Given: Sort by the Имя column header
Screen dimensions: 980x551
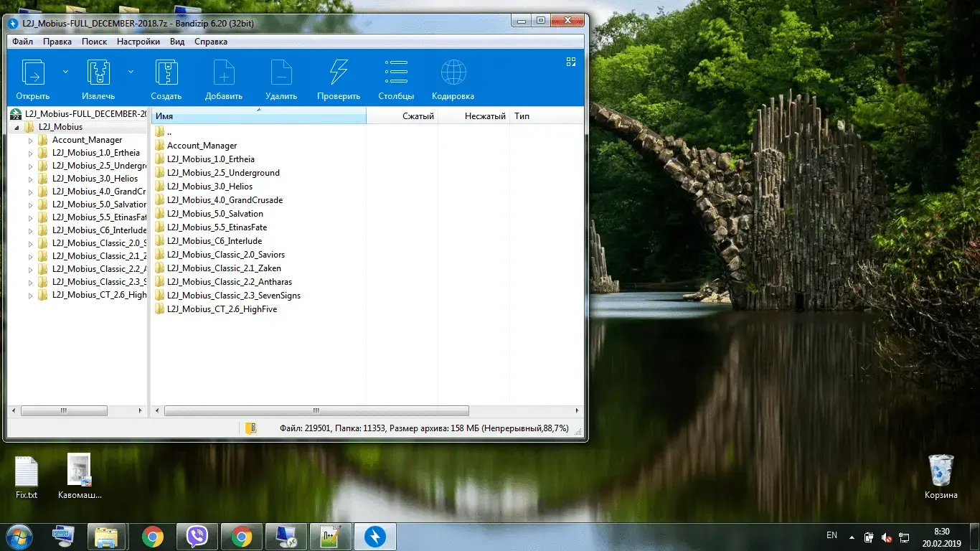Looking at the screenshot, I should tap(258, 116).
